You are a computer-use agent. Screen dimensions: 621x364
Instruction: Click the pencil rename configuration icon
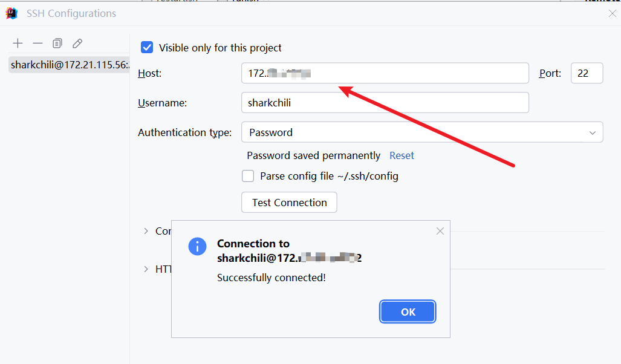[77, 43]
